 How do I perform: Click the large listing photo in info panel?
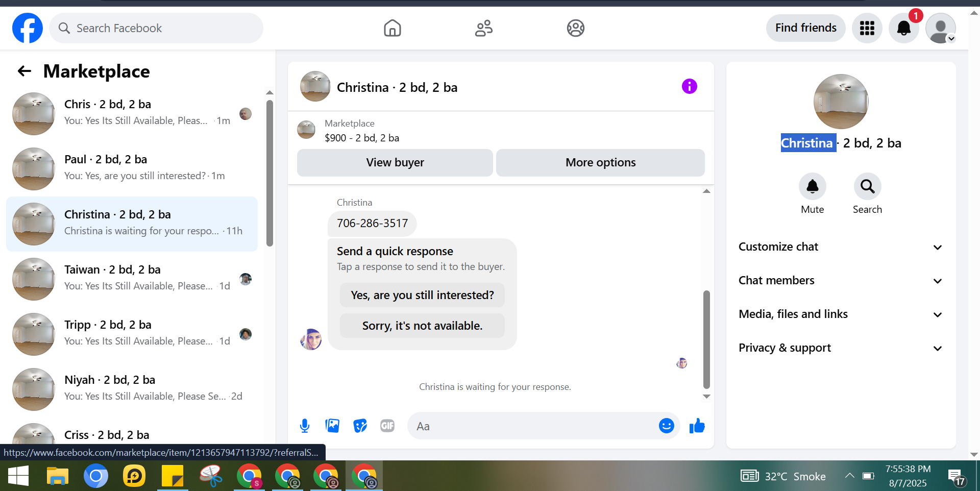(x=841, y=102)
